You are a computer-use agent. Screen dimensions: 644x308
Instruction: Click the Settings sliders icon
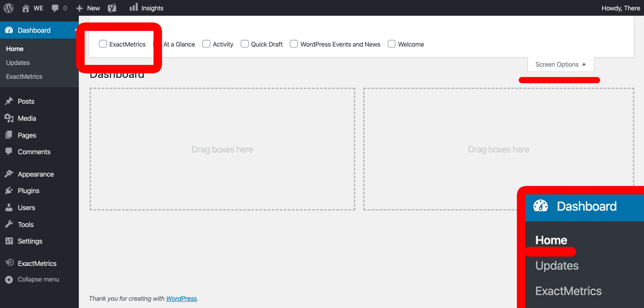coord(9,241)
